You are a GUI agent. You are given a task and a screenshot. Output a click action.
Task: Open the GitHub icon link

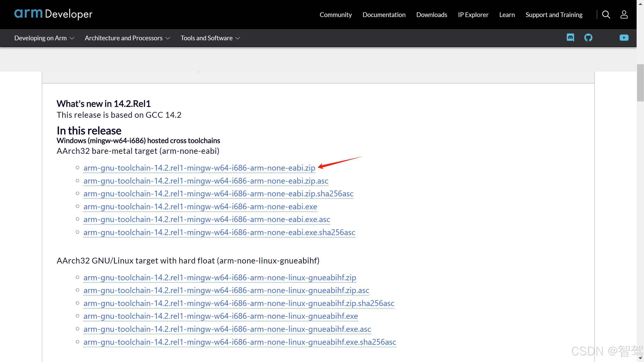click(x=588, y=38)
